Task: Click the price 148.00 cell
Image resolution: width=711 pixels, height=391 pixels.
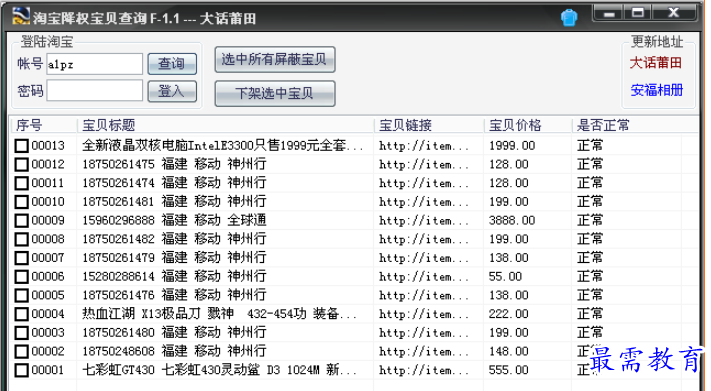Action: pyautogui.click(x=509, y=352)
